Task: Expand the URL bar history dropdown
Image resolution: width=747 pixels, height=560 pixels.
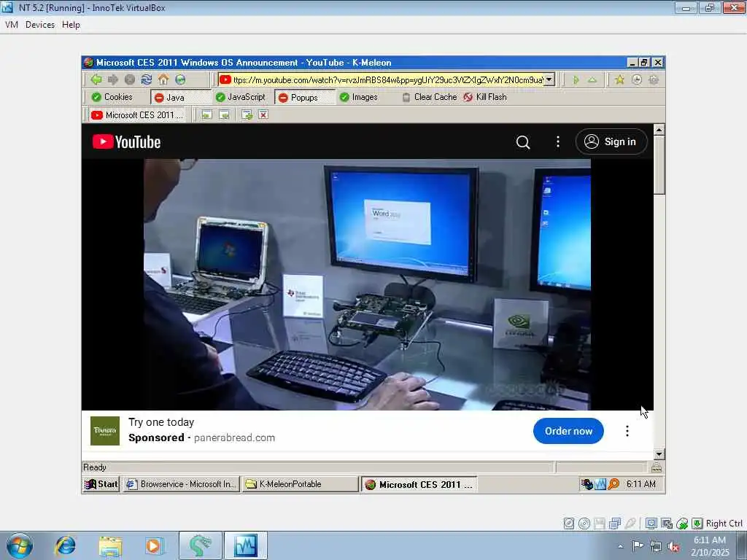Action: [x=549, y=79]
